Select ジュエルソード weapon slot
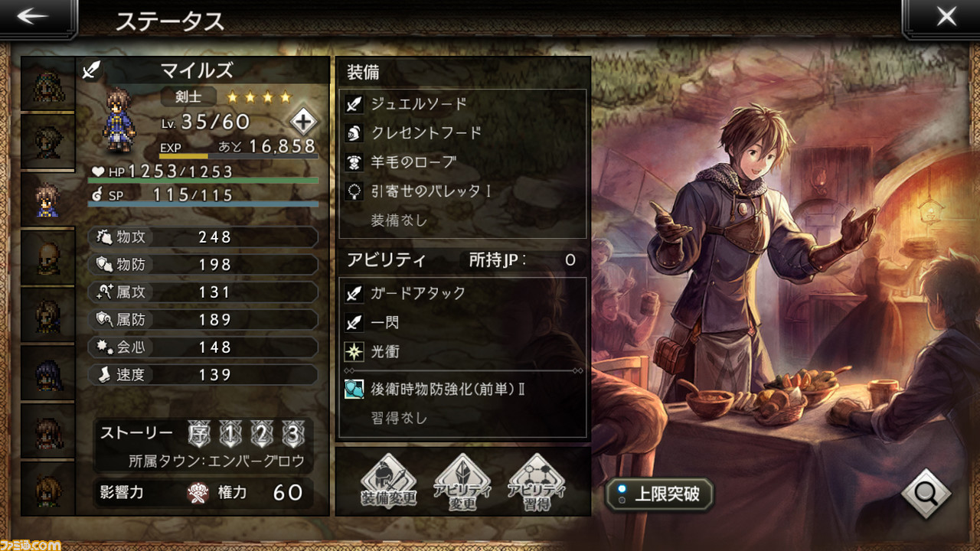 click(x=462, y=103)
